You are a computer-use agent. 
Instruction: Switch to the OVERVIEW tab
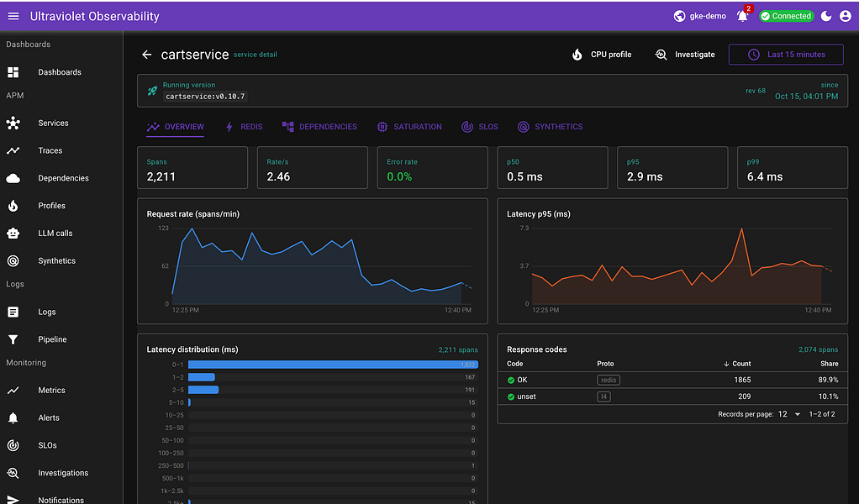tap(176, 127)
